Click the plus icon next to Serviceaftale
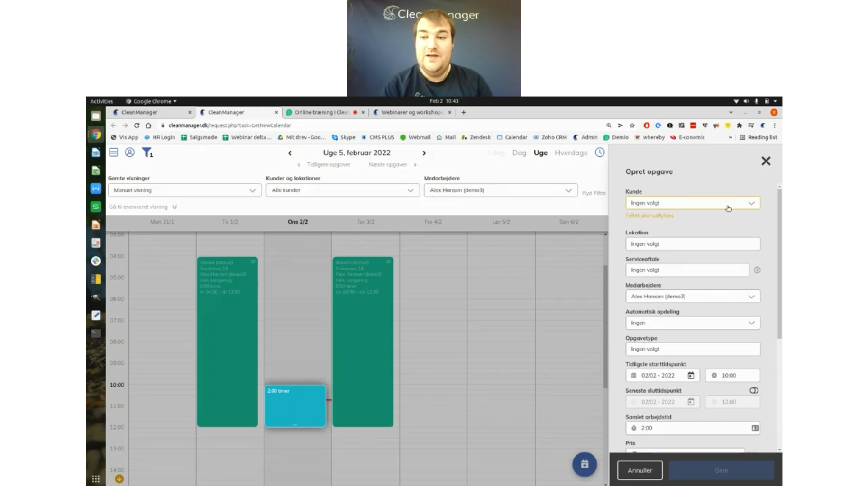 [x=757, y=270]
